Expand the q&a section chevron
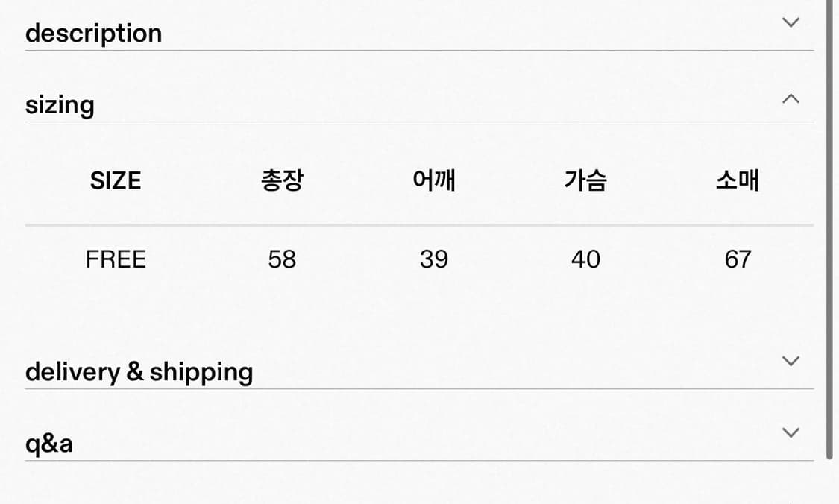The image size is (839, 504). [x=790, y=432]
